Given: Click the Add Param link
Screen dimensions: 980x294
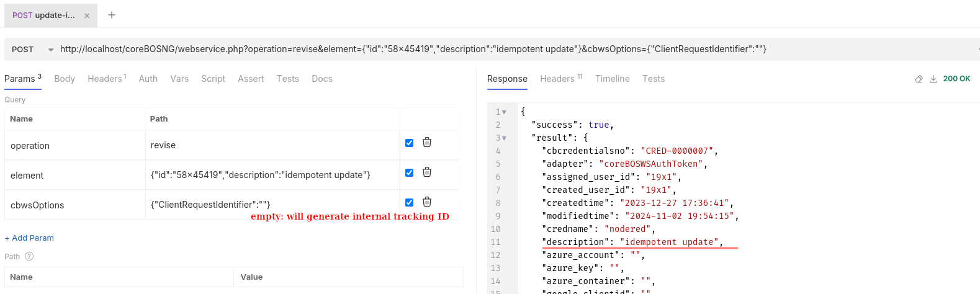Looking at the screenshot, I should pyautogui.click(x=29, y=238).
